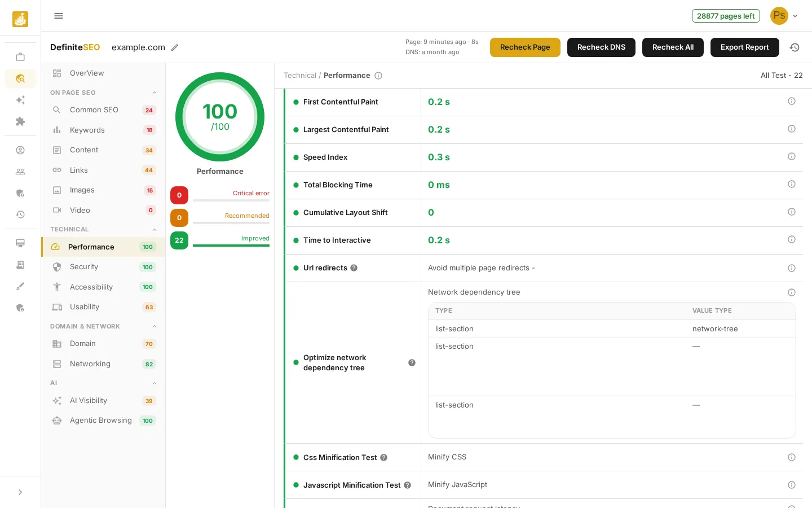This screenshot has width=812, height=508.
Task: Collapse the DOMAIN & NETWORK section
Action: point(155,326)
